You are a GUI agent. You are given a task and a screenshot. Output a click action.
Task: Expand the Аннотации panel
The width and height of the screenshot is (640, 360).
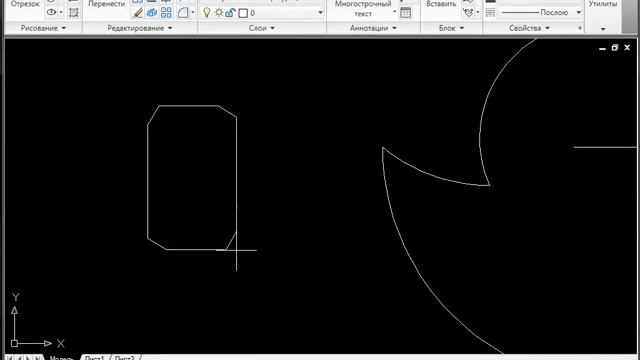point(373,28)
